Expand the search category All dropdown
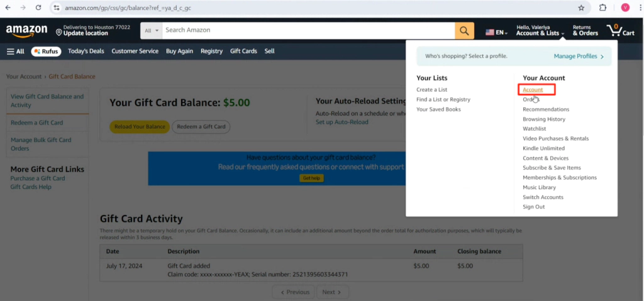This screenshot has width=644, height=301. (x=152, y=30)
